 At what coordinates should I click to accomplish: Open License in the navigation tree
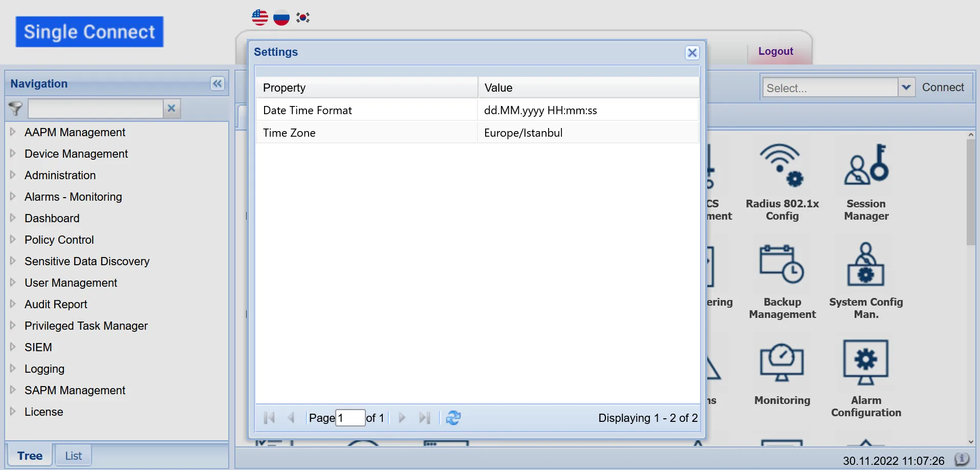click(x=44, y=412)
